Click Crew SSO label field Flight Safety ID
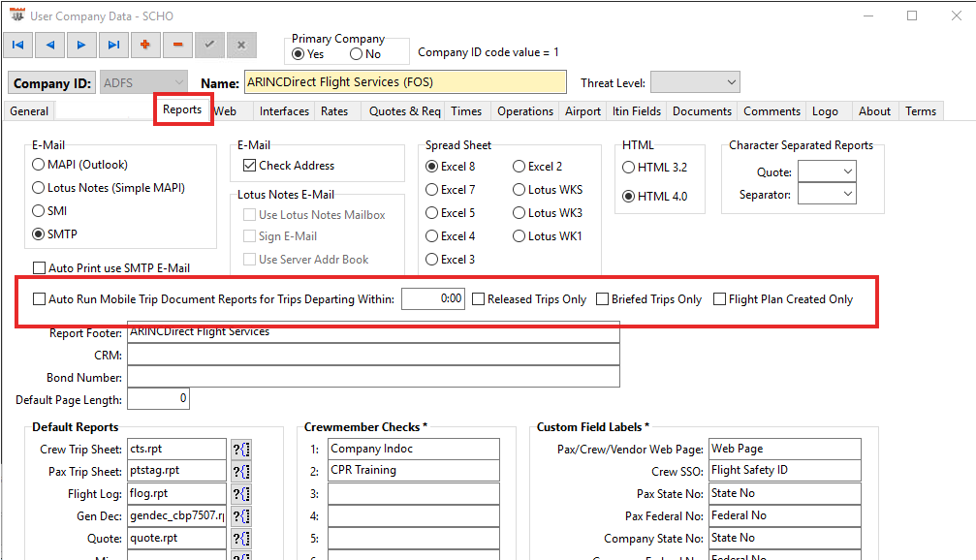 coord(785,471)
